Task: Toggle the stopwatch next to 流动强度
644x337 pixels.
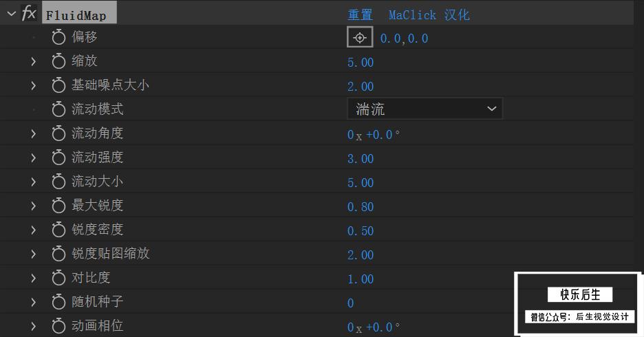Action: [x=58, y=157]
